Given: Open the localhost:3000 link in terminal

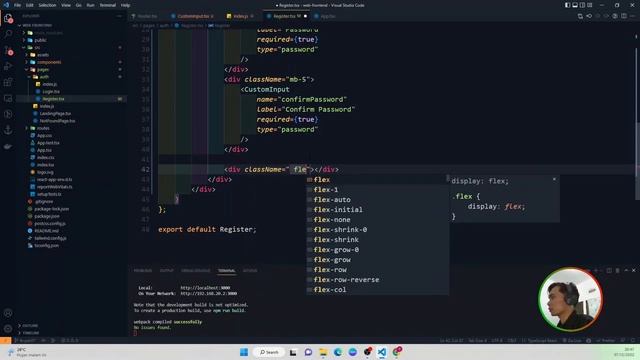Looking at the screenshot, I should [x=205, y=288].
